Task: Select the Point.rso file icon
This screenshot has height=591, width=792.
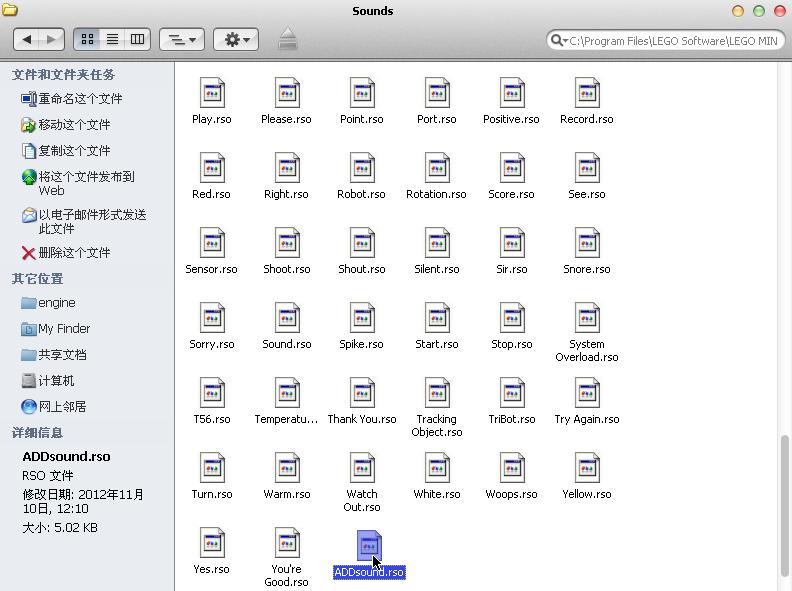Action: (x=362, y=93)
